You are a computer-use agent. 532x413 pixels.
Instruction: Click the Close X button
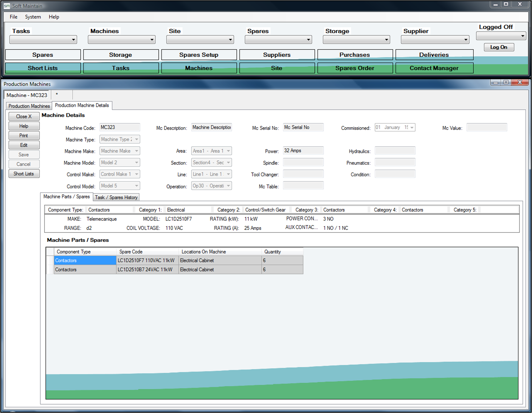(x=24, y=116)
